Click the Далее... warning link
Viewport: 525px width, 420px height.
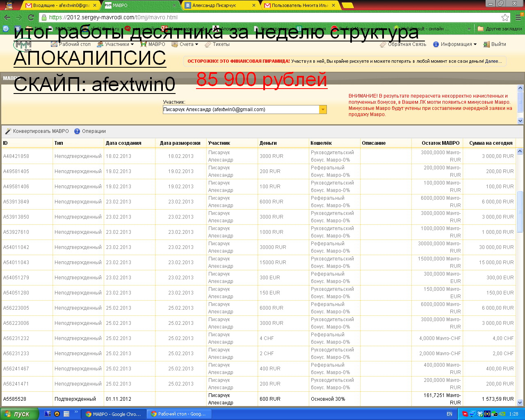click(x=493, y=61)
